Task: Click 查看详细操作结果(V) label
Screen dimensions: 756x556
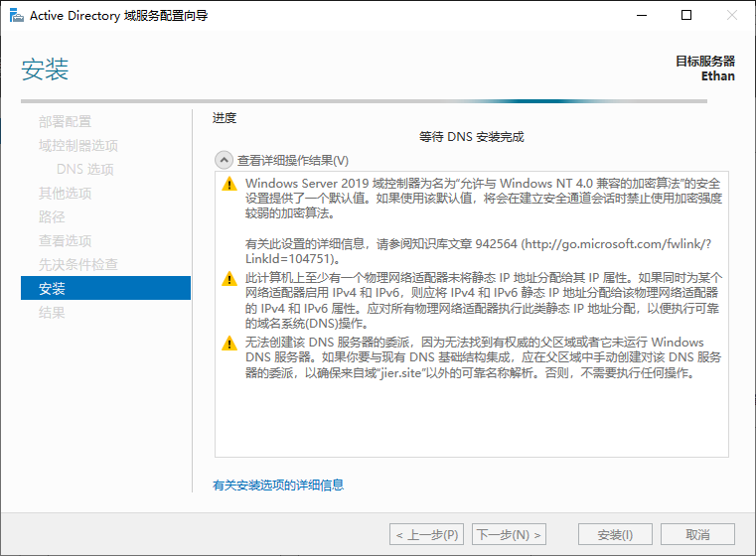Action: (293, 161)
